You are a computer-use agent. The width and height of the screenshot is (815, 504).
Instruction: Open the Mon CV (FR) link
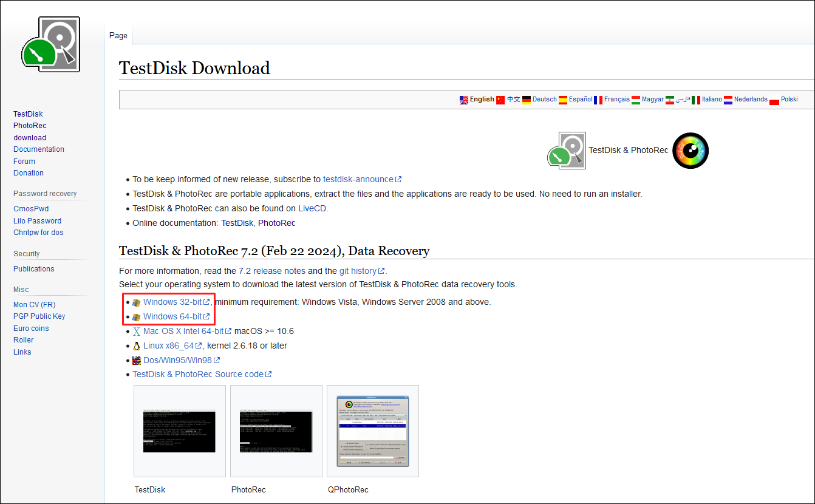[35, 305]
